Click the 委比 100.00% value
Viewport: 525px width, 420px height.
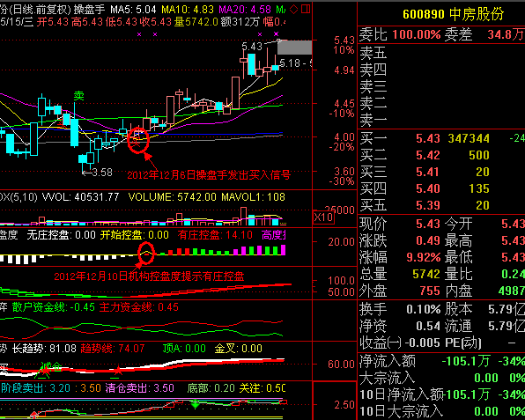tap(416, 34)
